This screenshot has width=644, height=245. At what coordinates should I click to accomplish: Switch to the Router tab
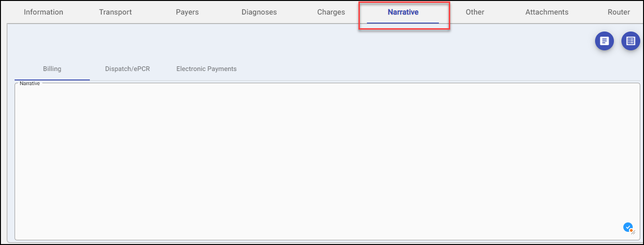619,12
